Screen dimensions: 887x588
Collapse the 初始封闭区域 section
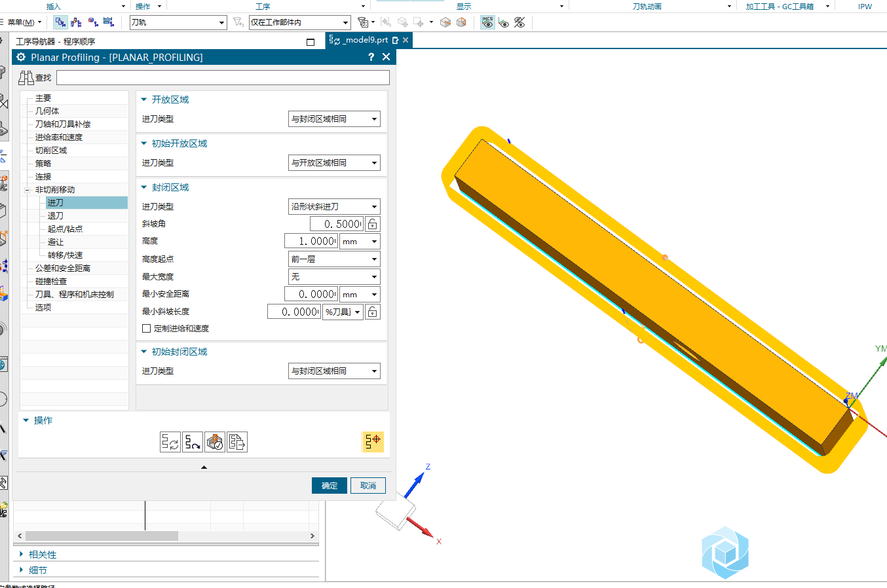[144, 352]
